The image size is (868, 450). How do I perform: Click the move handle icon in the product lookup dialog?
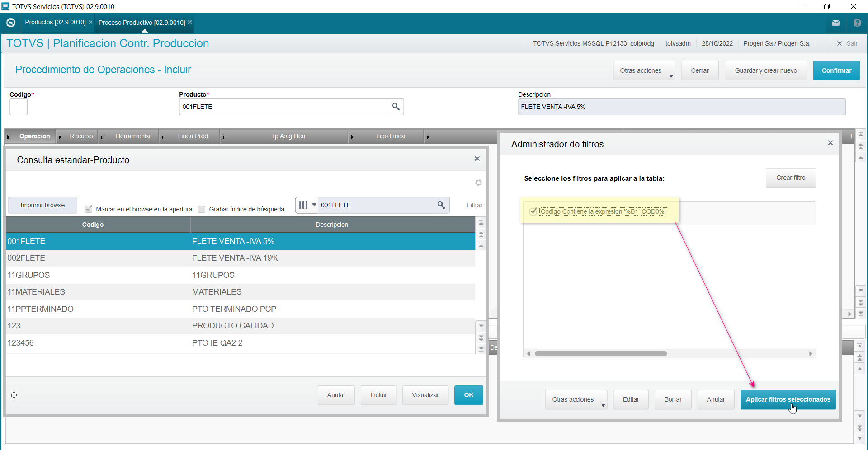[14, 395]
